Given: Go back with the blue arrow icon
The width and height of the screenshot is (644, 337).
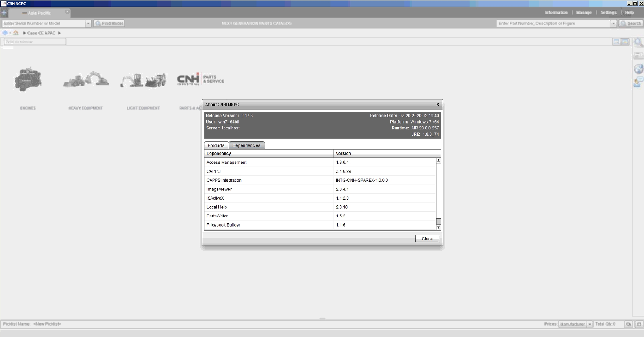Looking at the screenshot, I should pos(5,33).
